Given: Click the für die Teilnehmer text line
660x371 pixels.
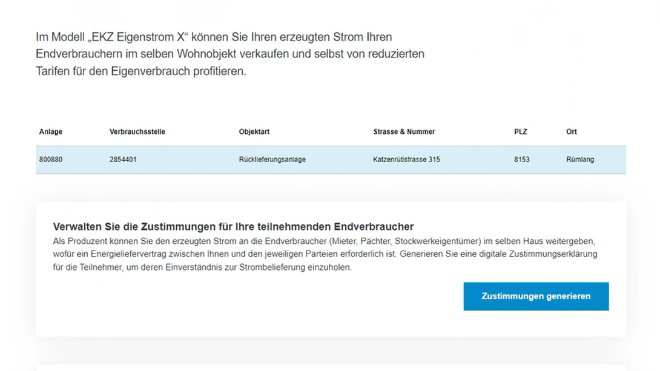Looking at the screenshot, I should (202, 267).
